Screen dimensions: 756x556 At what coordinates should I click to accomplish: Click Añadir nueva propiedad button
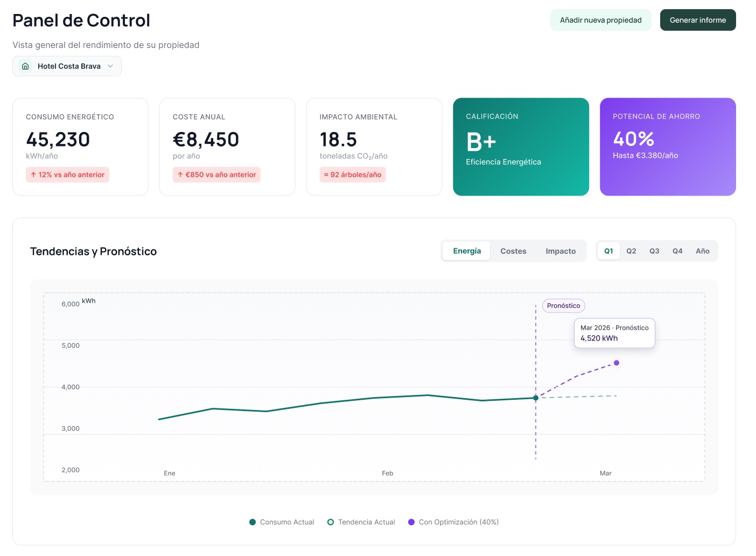pos(601,20)
